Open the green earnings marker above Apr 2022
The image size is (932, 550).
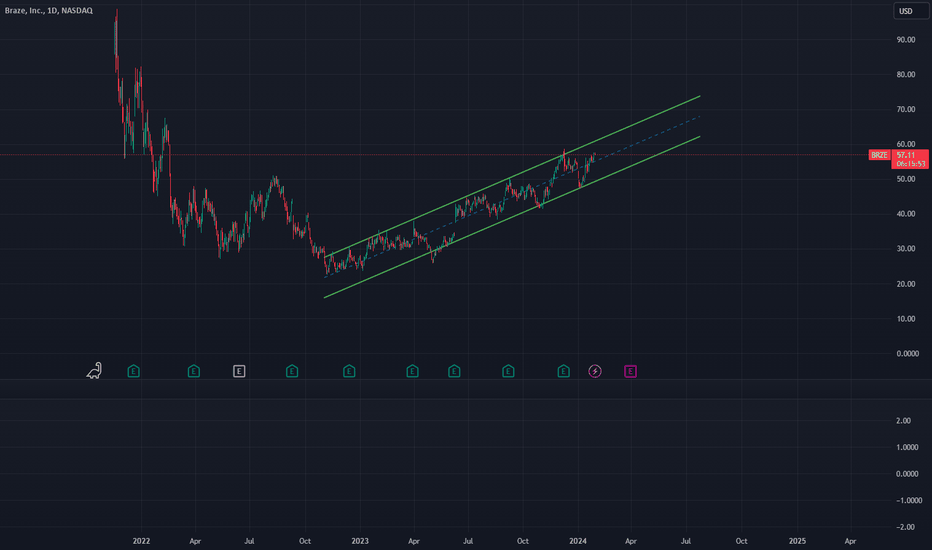(x=194, y=371)
